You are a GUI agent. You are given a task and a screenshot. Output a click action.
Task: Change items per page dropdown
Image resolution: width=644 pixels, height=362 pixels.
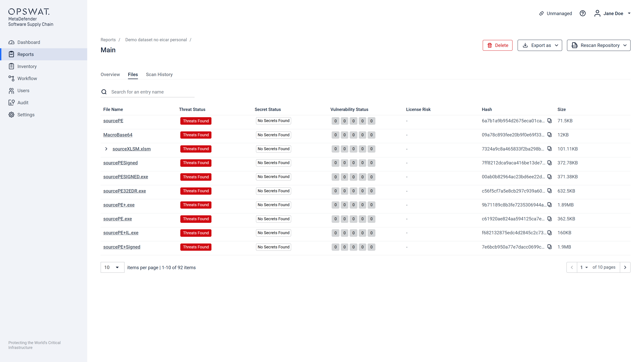[112, 267]
